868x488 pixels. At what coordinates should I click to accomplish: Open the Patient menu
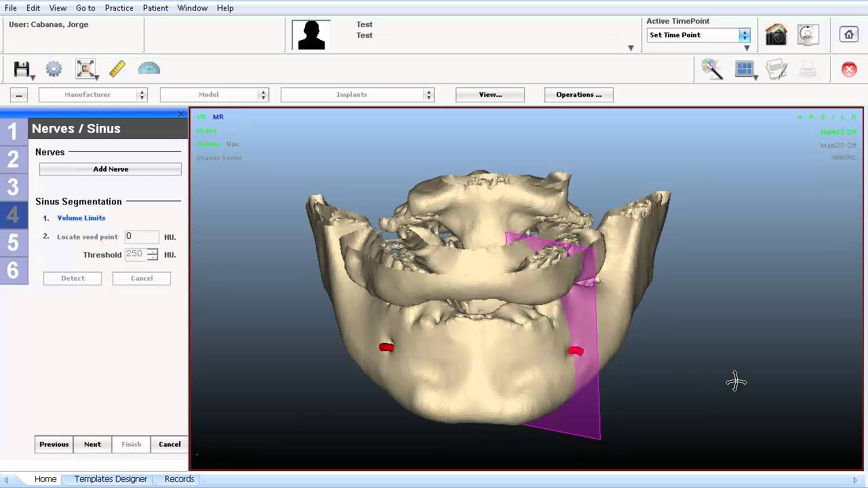coord(155,8)
